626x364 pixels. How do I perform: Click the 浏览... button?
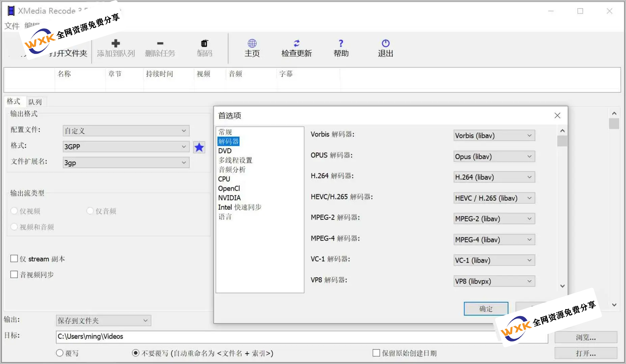pyautogui.click(x=586, y=337)
